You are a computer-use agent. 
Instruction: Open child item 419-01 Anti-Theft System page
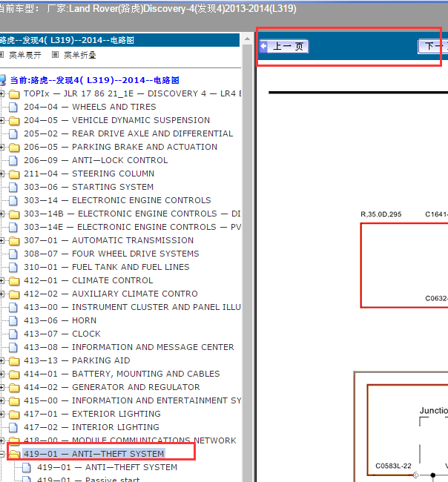107,468
